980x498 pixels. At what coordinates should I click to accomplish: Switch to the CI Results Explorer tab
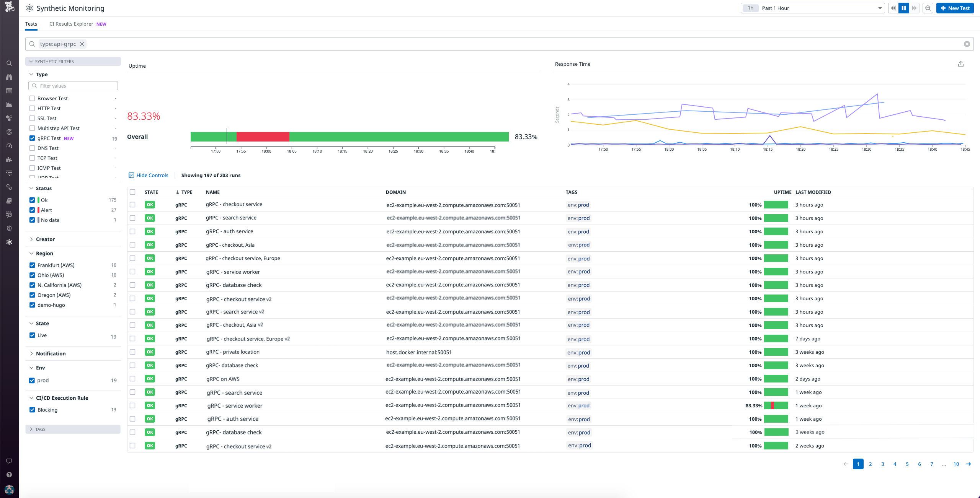click(x=71, y=24)
